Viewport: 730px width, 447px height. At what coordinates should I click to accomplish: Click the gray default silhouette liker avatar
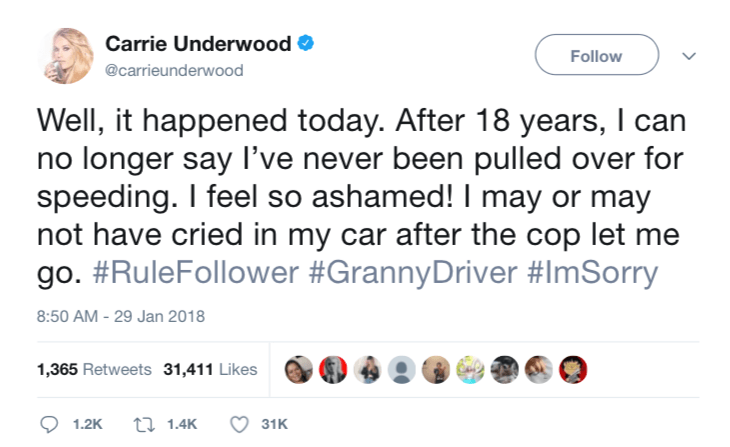400,370
